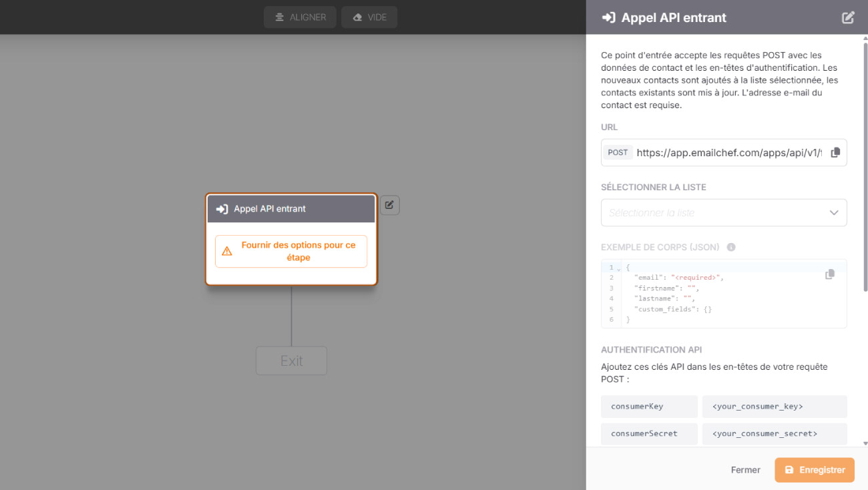The image size is (868, 490).
Task: Click the "email" line in JSON example
Action: click(x=679, y=278)
